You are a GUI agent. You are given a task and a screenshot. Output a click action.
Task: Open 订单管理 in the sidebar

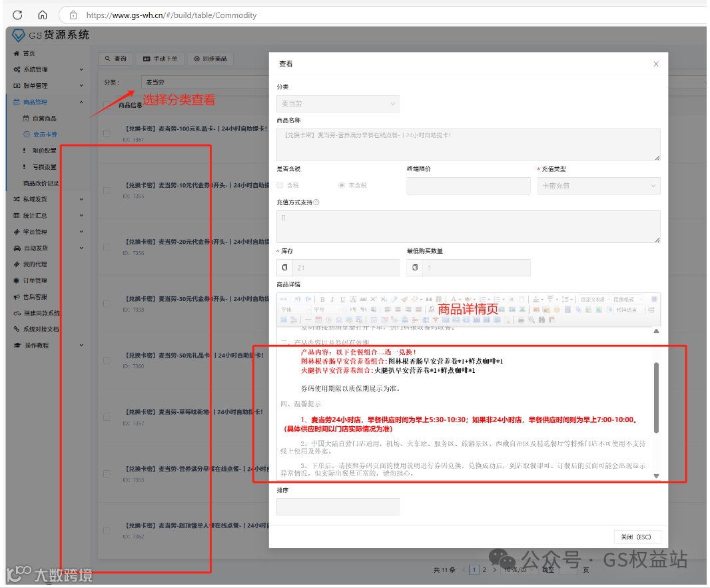coord(35,280)
